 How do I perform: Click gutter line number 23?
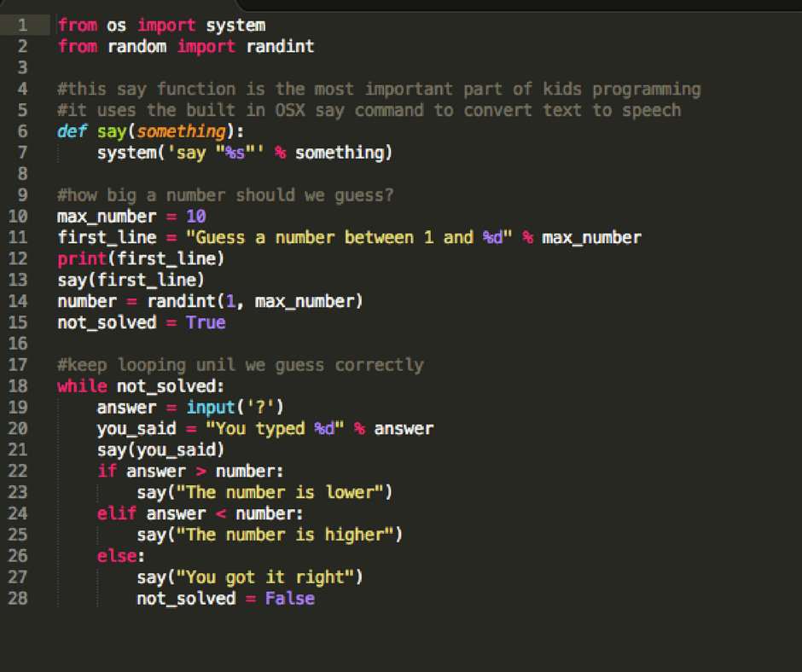click(18, 492)
